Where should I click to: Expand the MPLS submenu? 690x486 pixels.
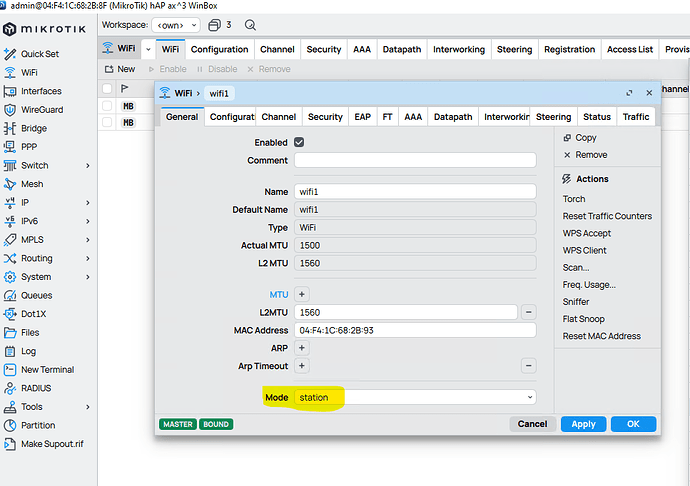pyautogui.click(x=88, y=239)
